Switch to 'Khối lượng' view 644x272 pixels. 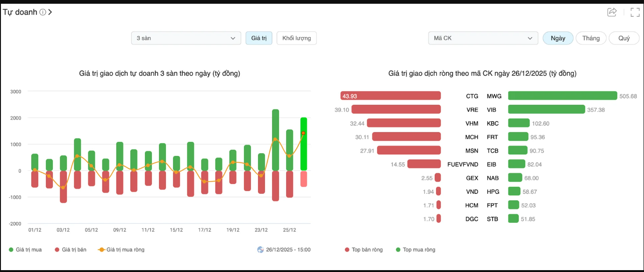[297, 38]
